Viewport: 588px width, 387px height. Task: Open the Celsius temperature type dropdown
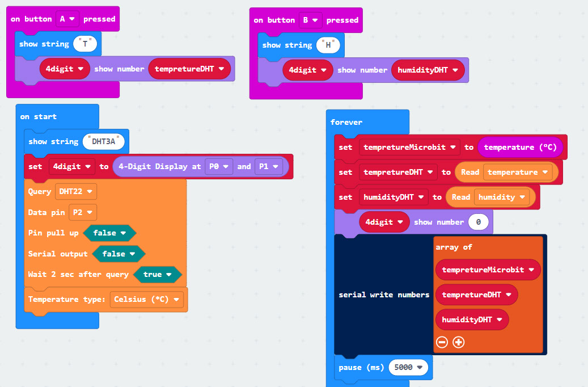tap(147, 300)
